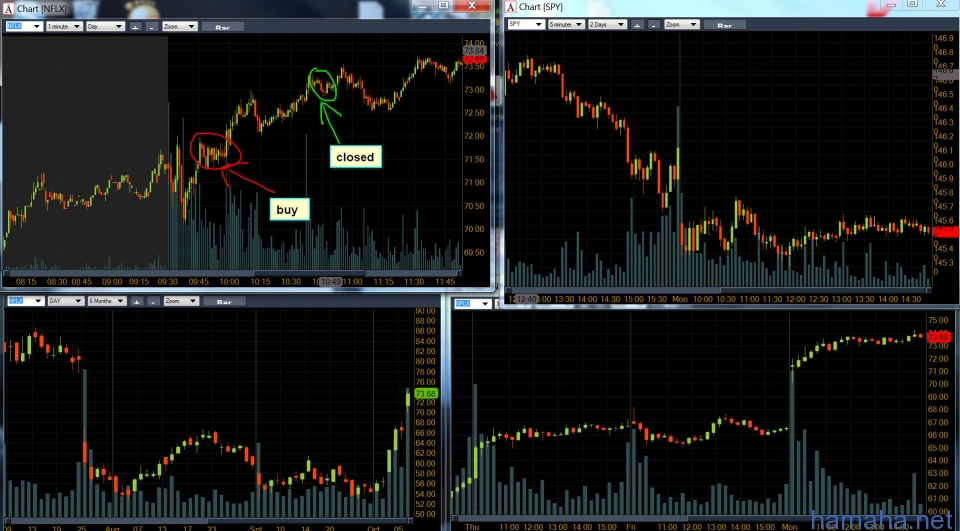This screenshot has width=960, height=531.
Task: Click the Chart [NFLX] window app icon
Action: [x=9, y=9]
